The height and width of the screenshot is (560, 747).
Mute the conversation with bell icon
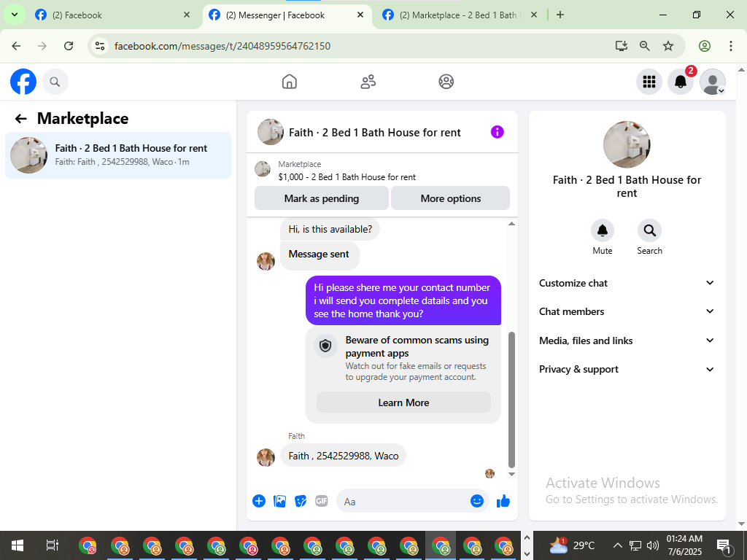pos(602,231)
